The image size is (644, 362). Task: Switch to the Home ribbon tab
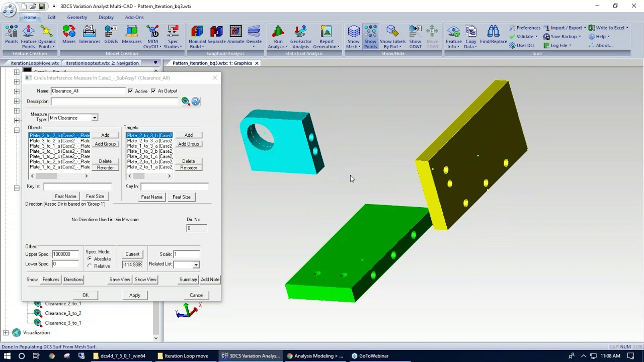tap(30, 17)
